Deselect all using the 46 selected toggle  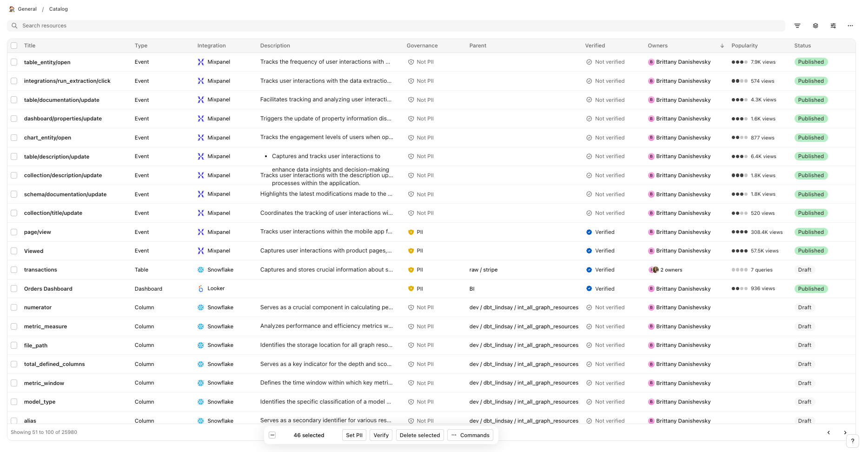click(272, 435)
